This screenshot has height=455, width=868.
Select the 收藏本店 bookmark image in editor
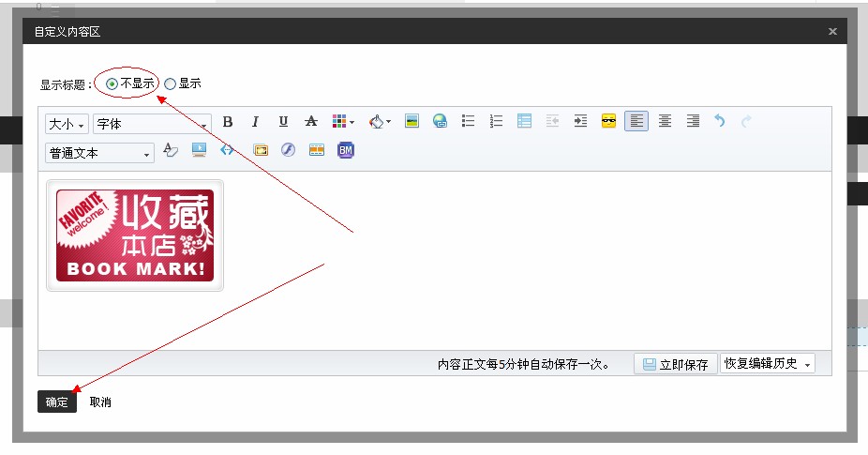click(135, 235)
